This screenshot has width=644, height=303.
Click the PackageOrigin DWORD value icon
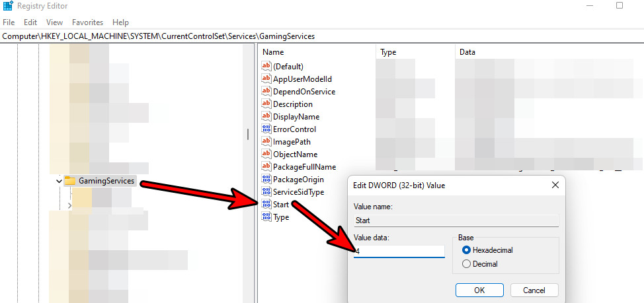coord(266,180)
